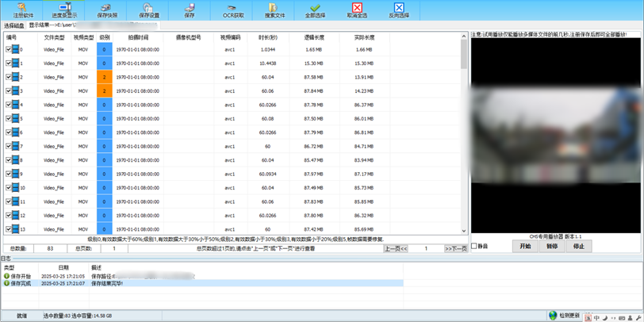Viewport: 644px width, 322px height.
Task: Open the 注册软件 register software tool
Action: [21, 10]
